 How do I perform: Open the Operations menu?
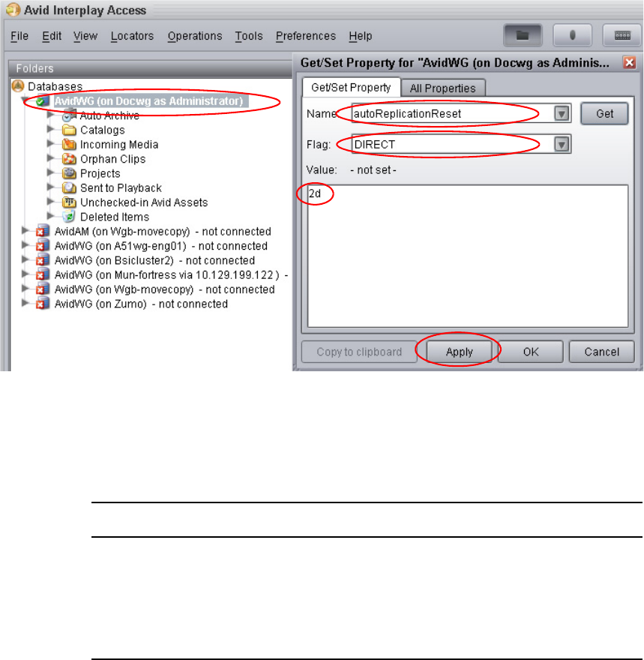click(x=195, y=36)
